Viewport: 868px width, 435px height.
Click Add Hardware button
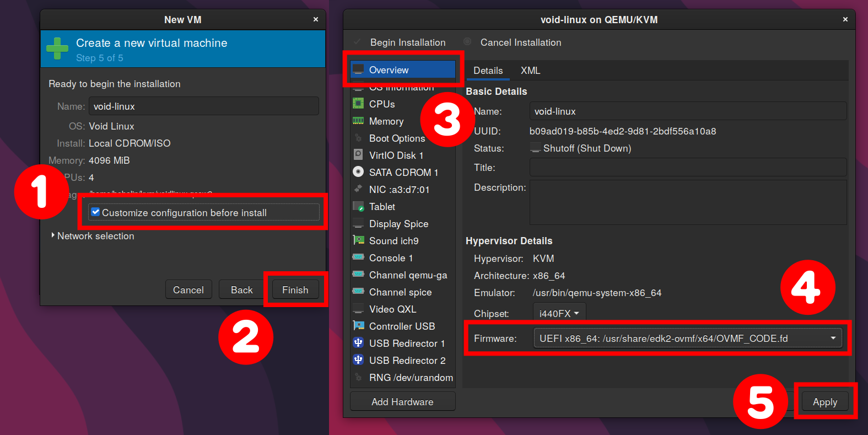(x=402, y=401)
